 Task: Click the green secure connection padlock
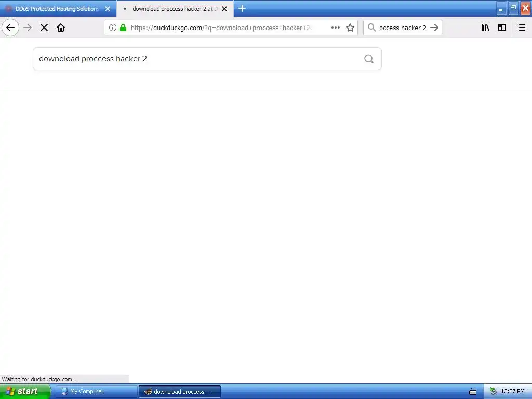click(123, 28)
